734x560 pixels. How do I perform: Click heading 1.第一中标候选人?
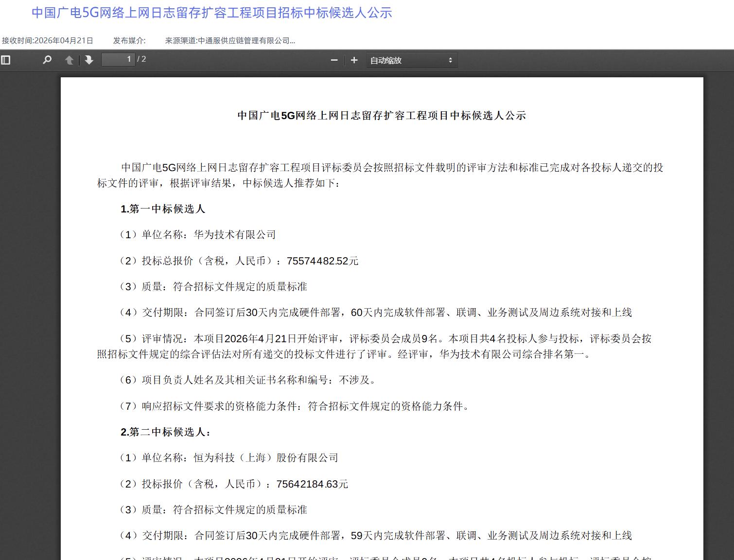[x=163, y=209]
